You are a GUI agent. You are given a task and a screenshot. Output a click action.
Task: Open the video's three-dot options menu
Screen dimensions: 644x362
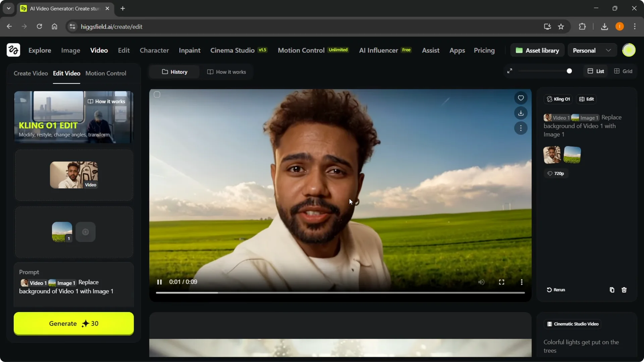coord(521,128)
